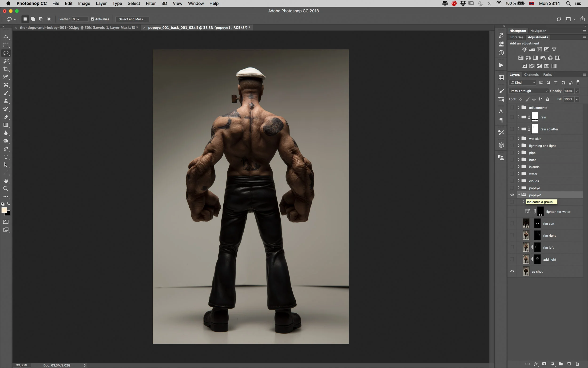Click the add layer mask icon
This screenshot has width=588, height=368.
(x=544, y=364)
